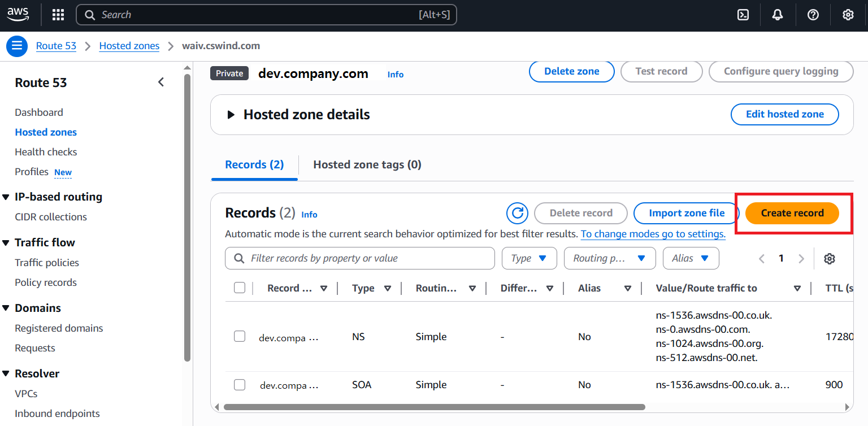868x426 pixels.
Task: Select all records with header checkbox
Action: (240, 288)
